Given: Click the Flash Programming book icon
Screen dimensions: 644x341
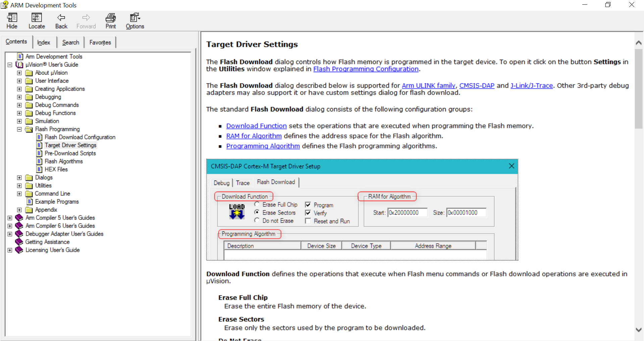Looking at the screenshot, I should coord(29,129).
